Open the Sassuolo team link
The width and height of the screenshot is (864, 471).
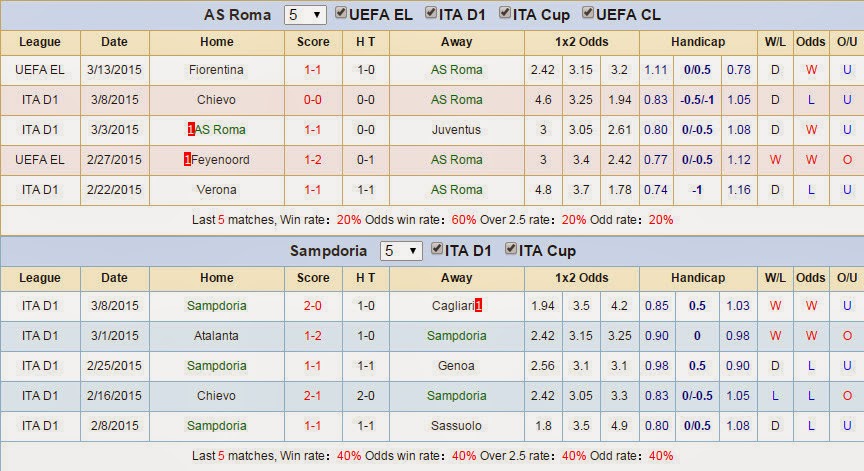coord(456,426)
